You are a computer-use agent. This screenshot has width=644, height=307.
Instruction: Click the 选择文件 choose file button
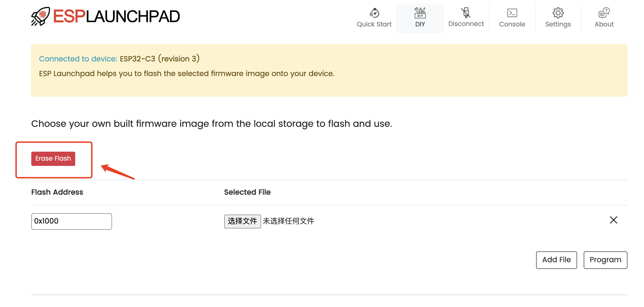pos(242,221)
